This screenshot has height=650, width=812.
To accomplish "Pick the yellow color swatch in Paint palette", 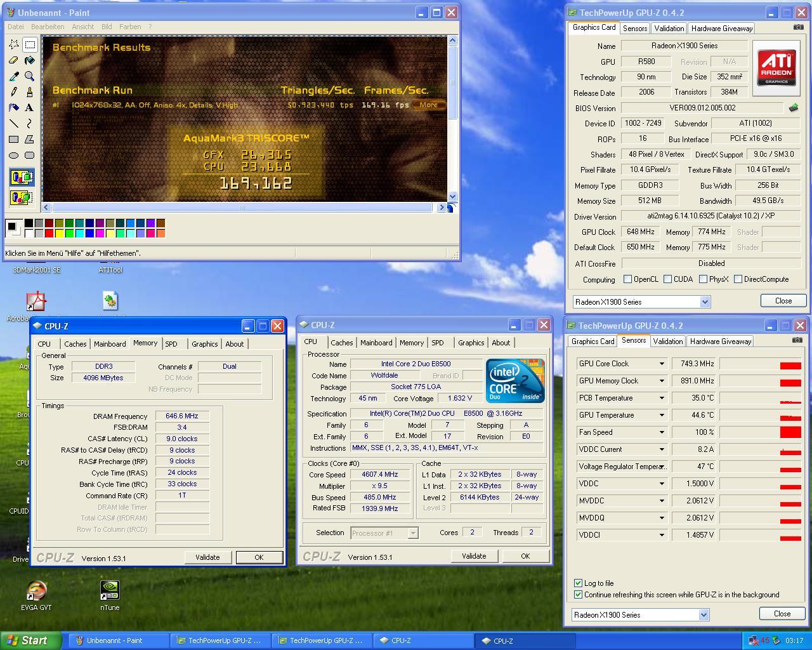I will [x=59, y=234].
